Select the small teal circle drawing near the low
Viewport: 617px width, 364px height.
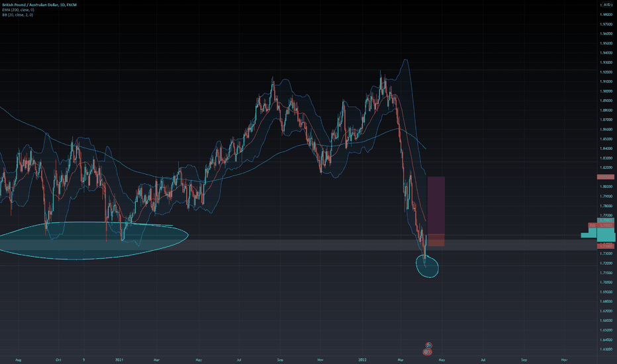point(428,267)
